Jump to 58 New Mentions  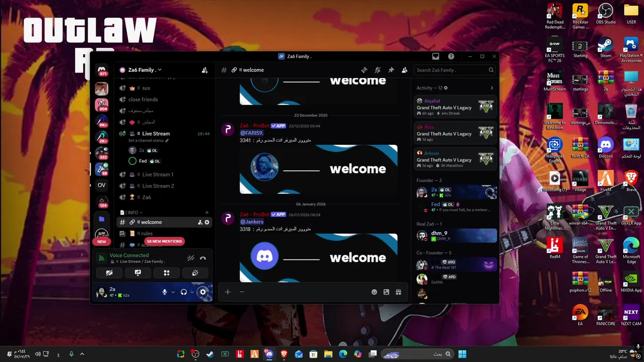pos(165,241)
